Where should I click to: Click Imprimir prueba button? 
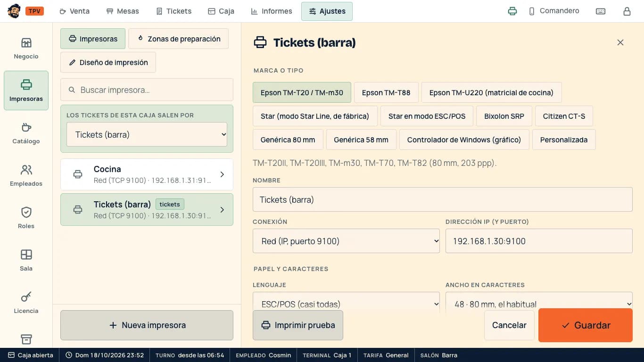pyautogui.click(x=298, y=325)
